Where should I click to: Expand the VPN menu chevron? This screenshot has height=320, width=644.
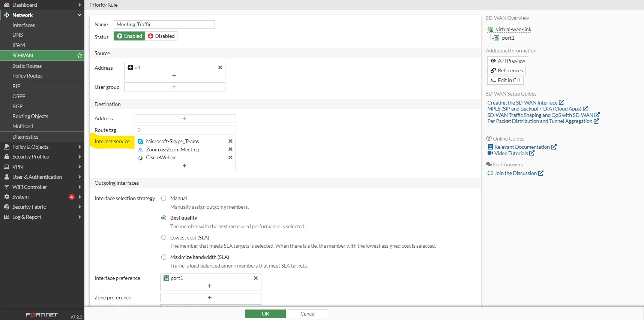coord(80,167)
